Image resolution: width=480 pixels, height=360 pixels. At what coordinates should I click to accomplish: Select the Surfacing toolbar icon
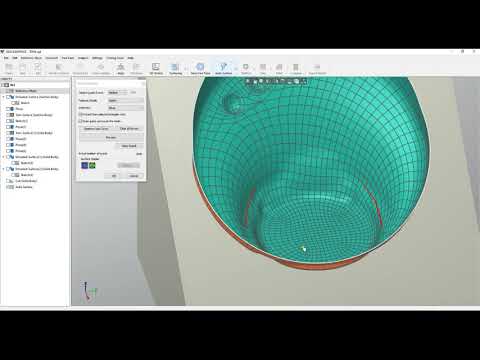click(x=175, y=68)
